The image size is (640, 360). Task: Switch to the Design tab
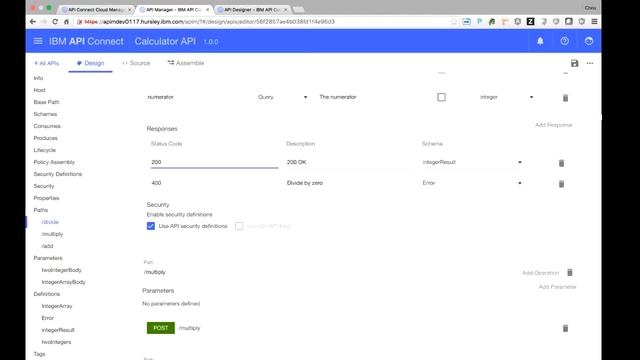pos(90,63)
